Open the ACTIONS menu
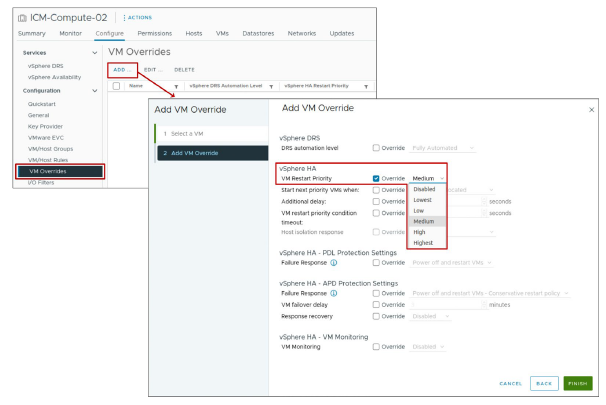This screenshot has height=405, width=606. click(138, 18)
